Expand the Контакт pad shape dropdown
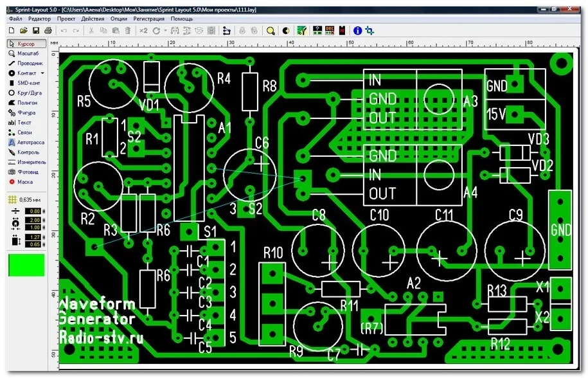 pos(41,73)
